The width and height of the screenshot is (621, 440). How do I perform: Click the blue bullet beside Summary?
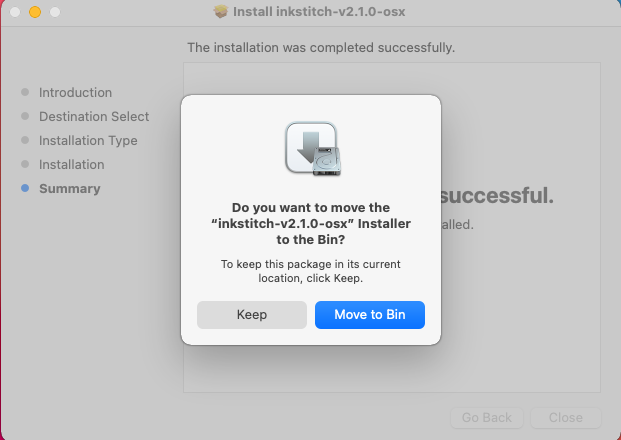25,188
